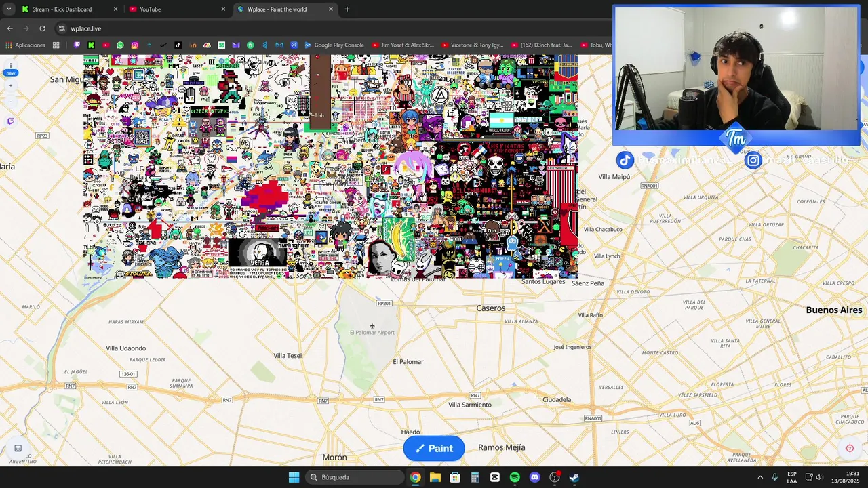
Task: Close the Kick Dashboard tab
Action: coord(115,9)
